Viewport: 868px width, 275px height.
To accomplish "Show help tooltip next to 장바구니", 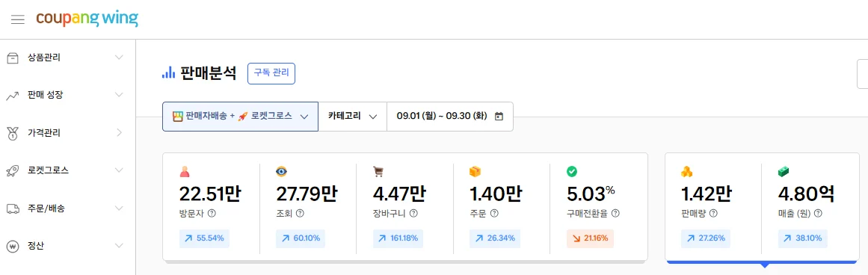I will tap(413, 213).
